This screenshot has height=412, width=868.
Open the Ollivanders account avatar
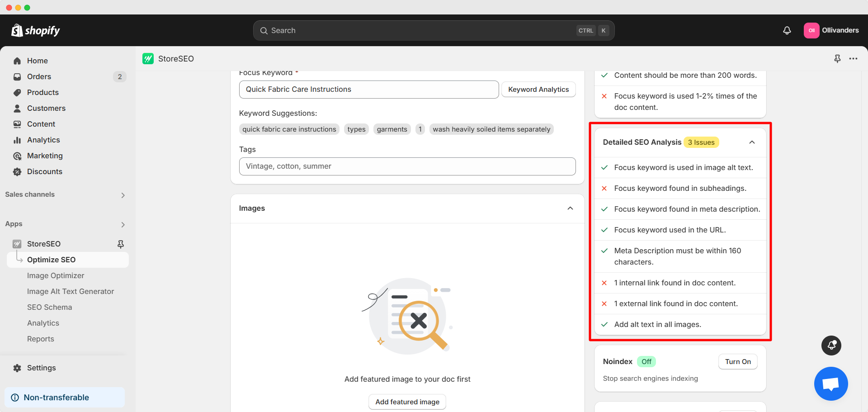(811, 30)
